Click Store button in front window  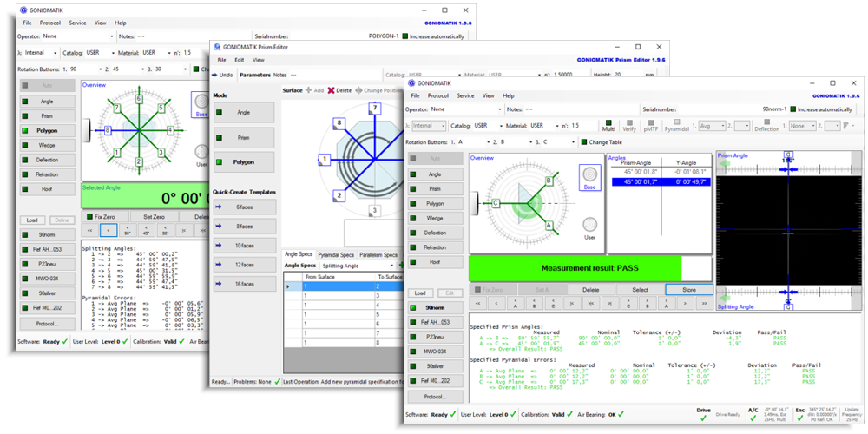pyautogui.click(x=688, y=290)
